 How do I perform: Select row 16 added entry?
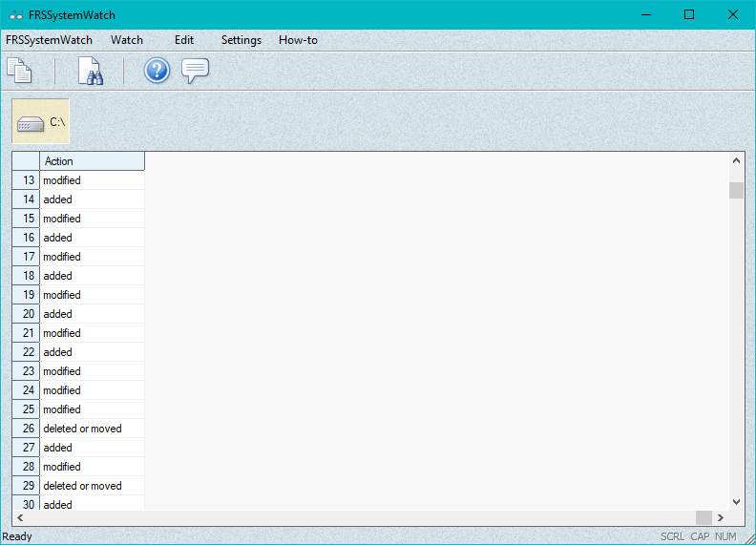tap(92, 238)
